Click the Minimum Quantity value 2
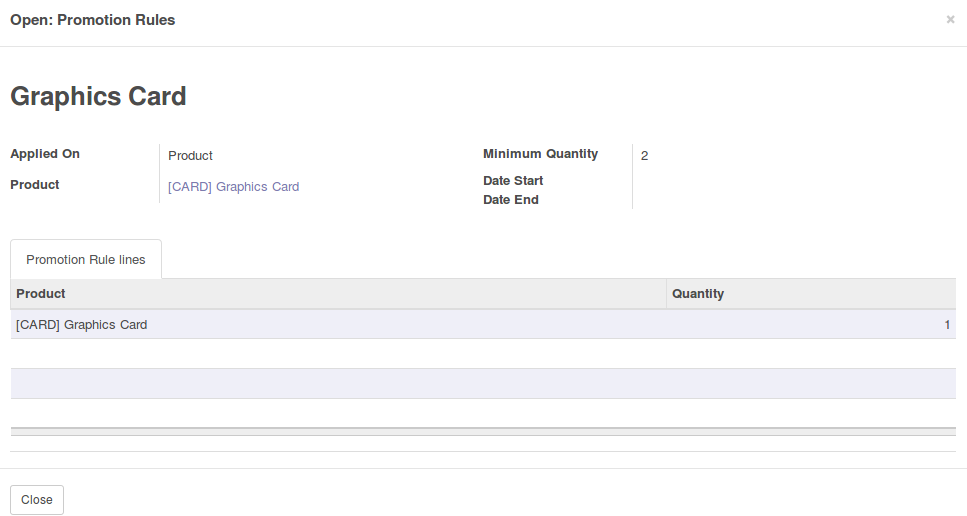967x516 pixels. click(644, 155)
